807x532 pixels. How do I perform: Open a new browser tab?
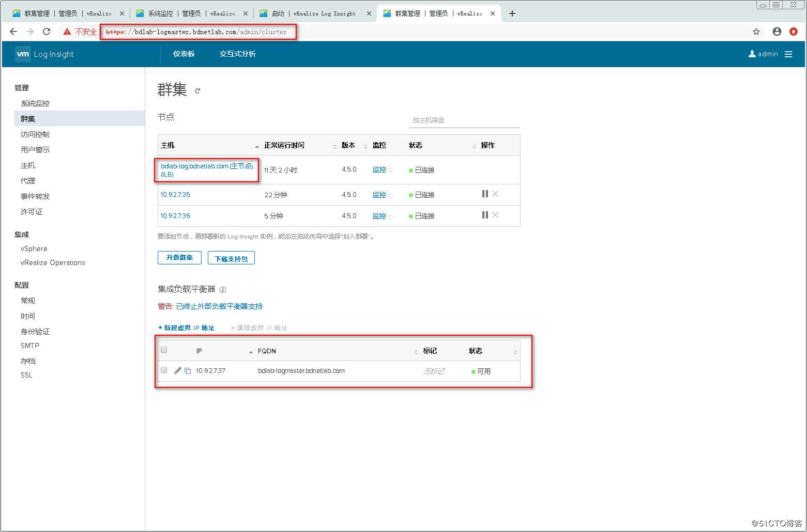(x=512, y=13)
